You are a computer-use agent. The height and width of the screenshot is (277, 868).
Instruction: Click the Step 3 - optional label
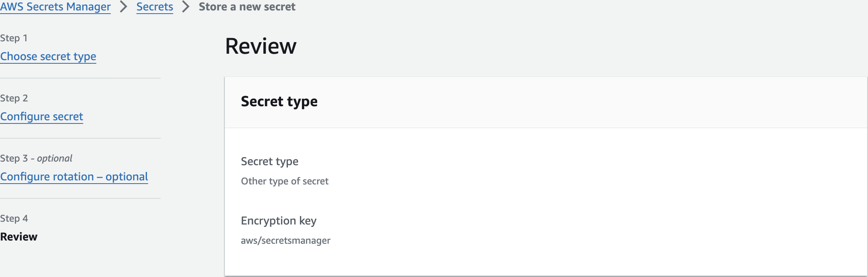click(36, 158)
